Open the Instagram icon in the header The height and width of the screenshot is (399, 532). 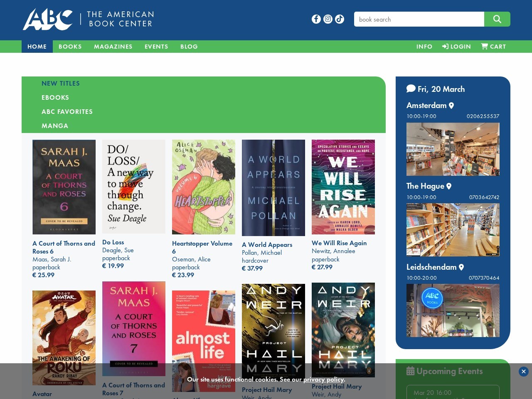click(x=328, y=19)
